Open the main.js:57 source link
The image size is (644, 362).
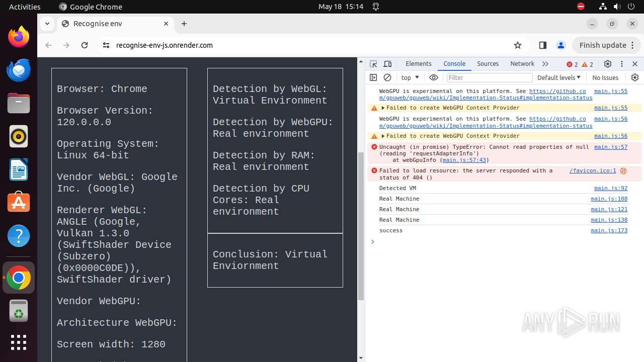pyautogui.click(x=611, y=147)
